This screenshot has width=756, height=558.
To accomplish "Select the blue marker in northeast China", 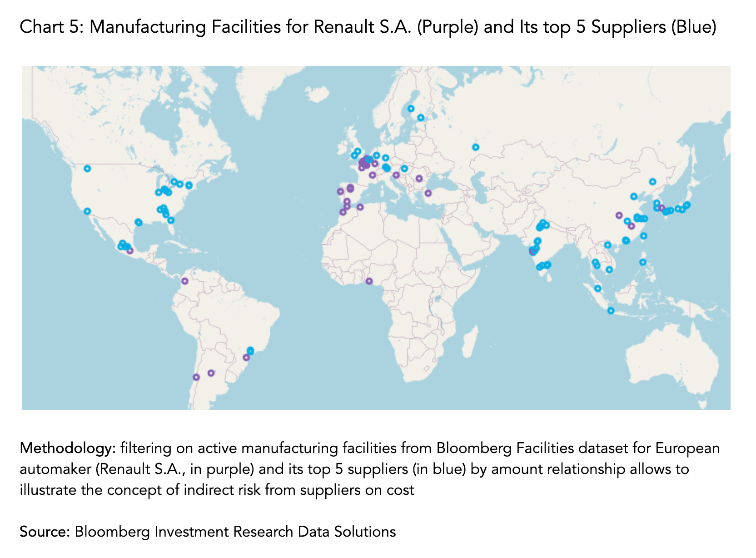I will coord(652,182).
